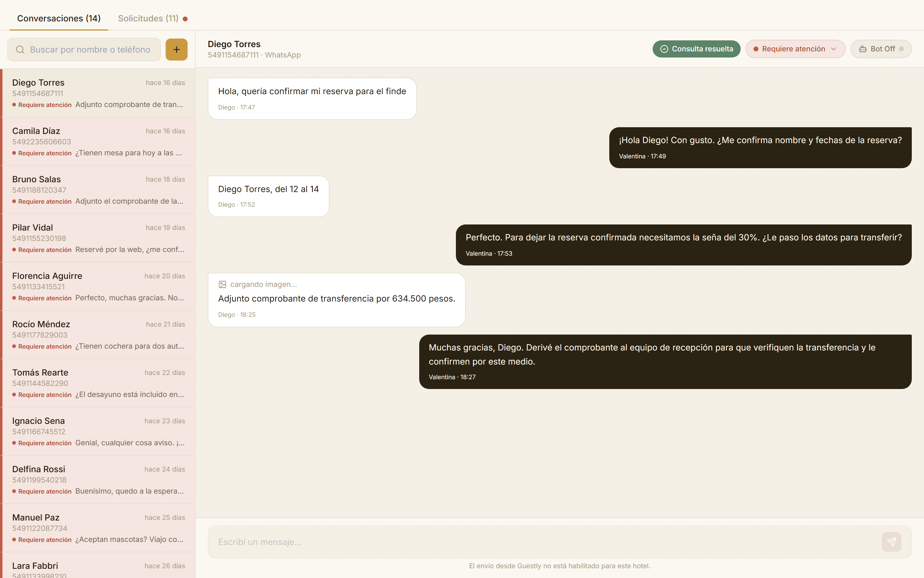Screen dimensions: 924x578
Task: Focus the Buscar por nombre o teléfono field
Action: click(x=84, y=50)
